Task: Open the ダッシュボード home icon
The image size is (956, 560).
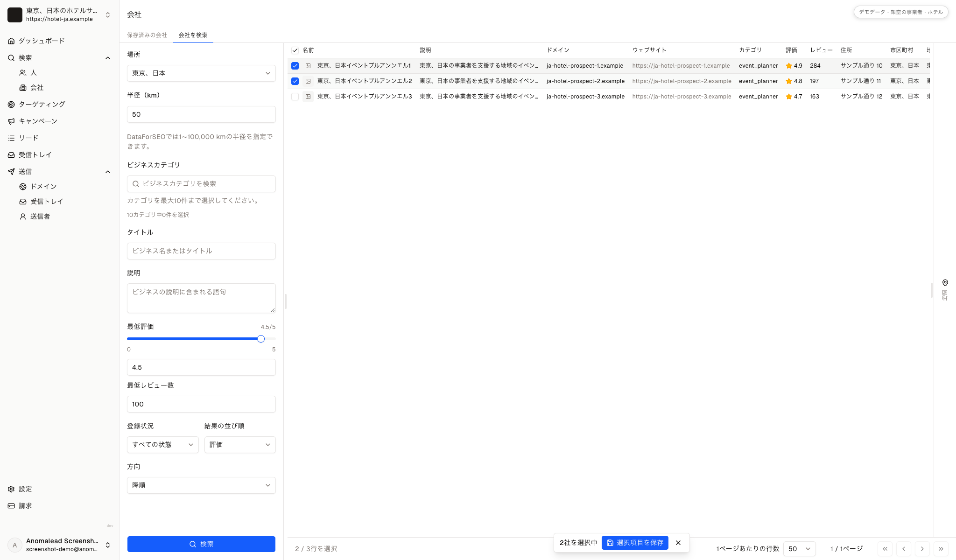Action: (11, 41)
